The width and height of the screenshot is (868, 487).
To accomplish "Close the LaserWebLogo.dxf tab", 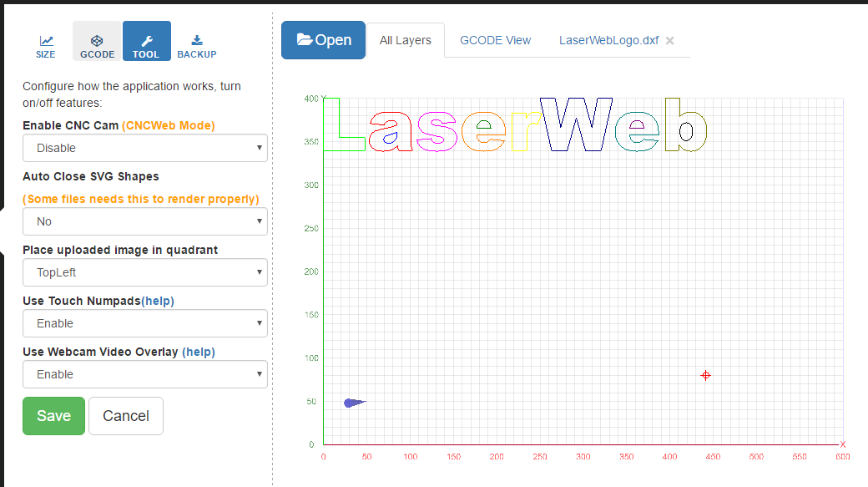I will (669, 41).
